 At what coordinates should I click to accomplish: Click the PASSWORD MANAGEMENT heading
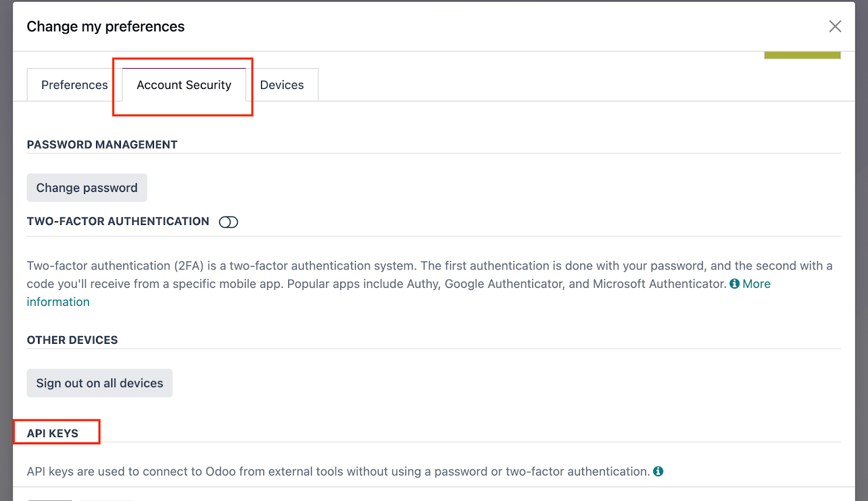click(102, 145)
